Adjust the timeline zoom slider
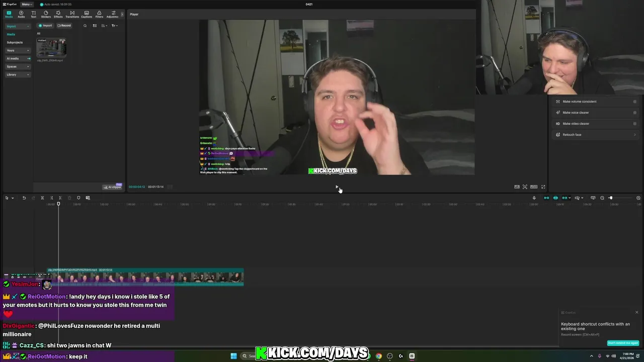 (x=611, y=198)
